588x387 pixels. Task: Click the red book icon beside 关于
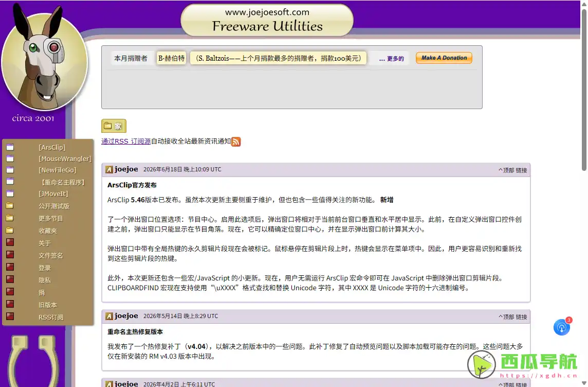[x=10, y=242]
